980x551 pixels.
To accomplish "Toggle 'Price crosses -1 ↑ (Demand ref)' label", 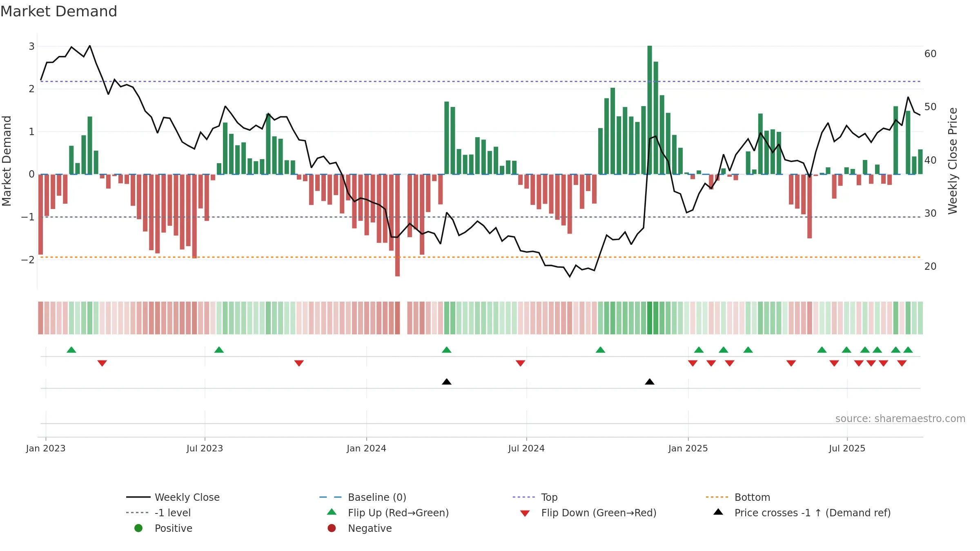I will (813, 513).
